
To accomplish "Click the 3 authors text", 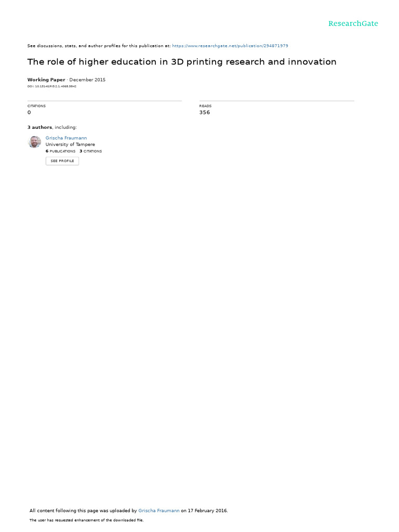I will pos(39,127).
